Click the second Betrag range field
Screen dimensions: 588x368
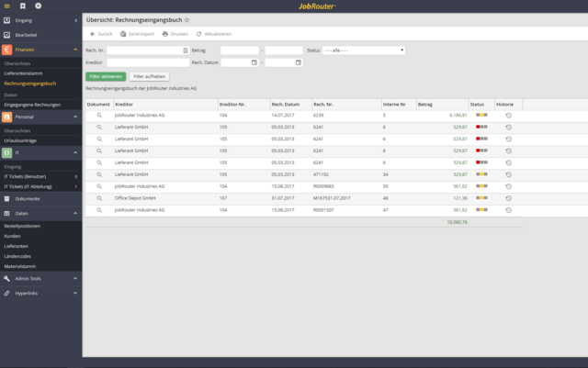point(284,50)
